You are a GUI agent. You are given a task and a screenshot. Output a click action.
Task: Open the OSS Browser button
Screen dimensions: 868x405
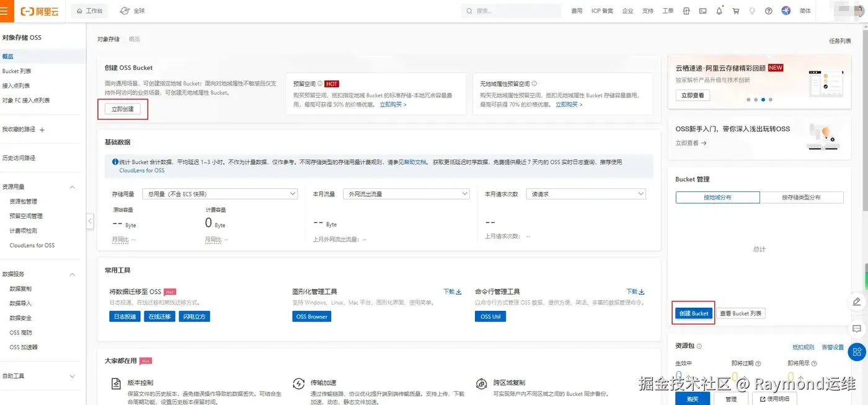coord(311,316)
